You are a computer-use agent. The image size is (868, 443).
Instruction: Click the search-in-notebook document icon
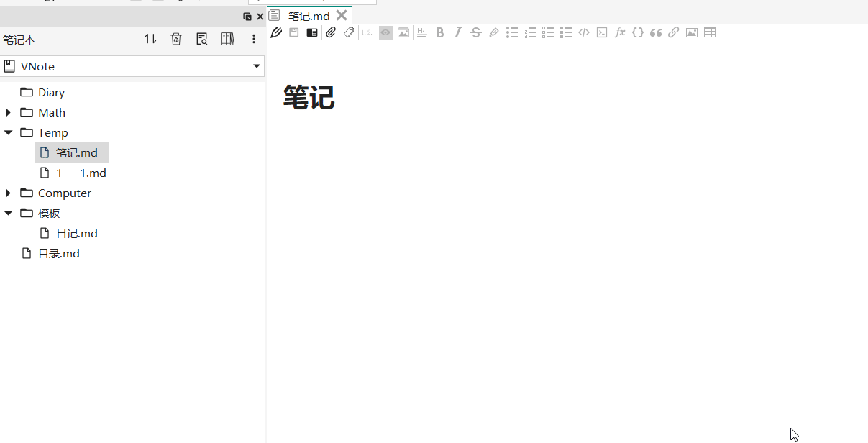point(202,39)
